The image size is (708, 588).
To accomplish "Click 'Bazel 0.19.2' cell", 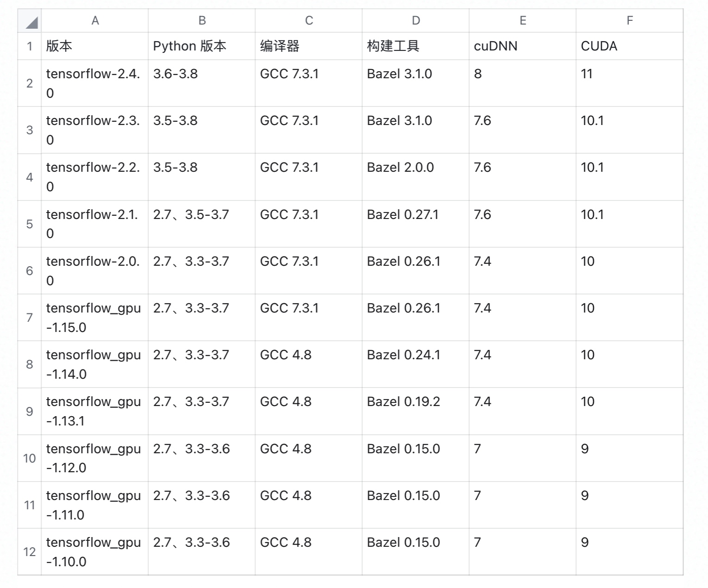I will (x=416, y=412).
